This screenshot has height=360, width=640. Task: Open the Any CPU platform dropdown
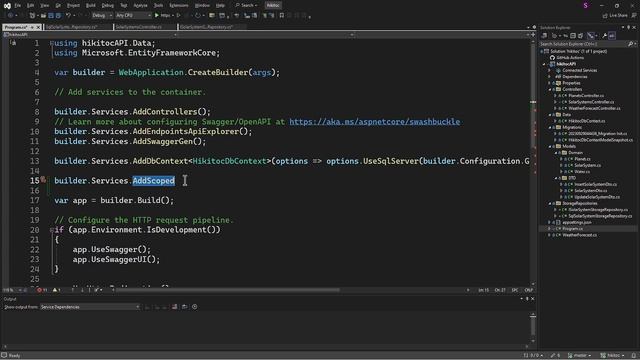(133, 16)
